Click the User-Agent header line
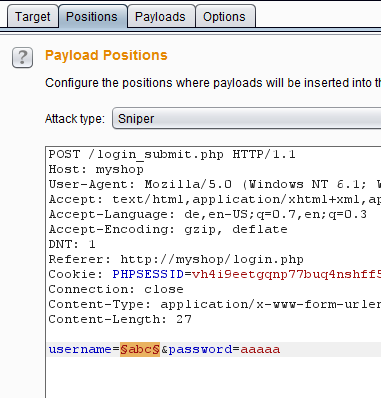This screenshot has height=398, width=381. (215, 184)
